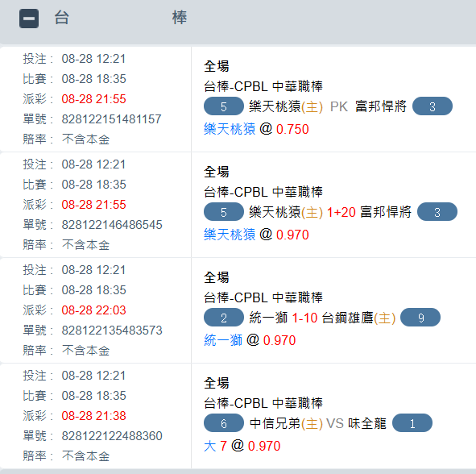Click score badge 3 beside 富邦悍將 in PK row
476x474 pixels.
click(433, 106)
